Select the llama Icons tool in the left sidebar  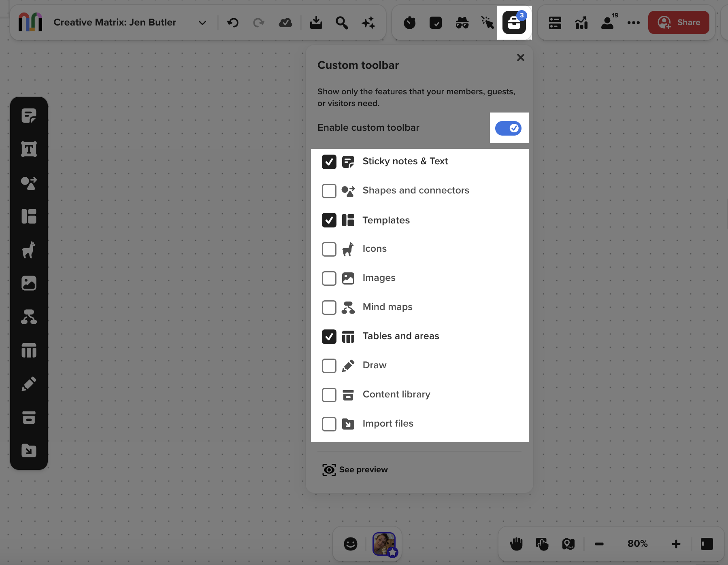click(x=29, y=250)
